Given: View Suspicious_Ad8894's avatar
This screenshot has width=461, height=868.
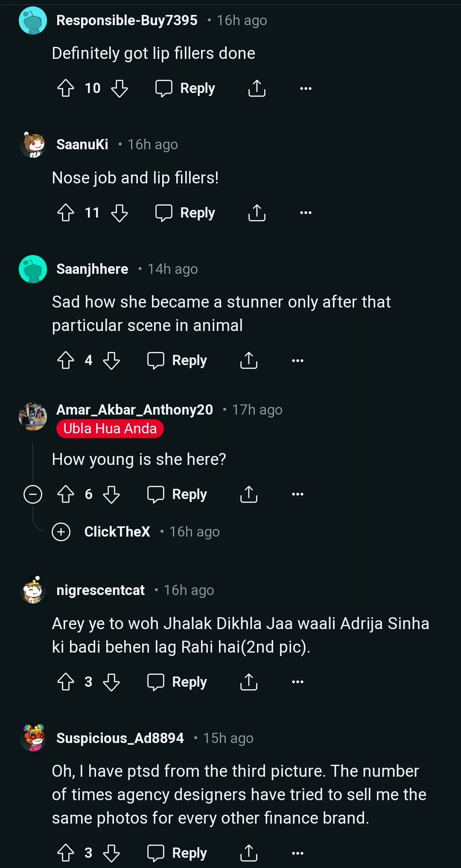Looking at the screenshot, I should click(x=33, y=738).
